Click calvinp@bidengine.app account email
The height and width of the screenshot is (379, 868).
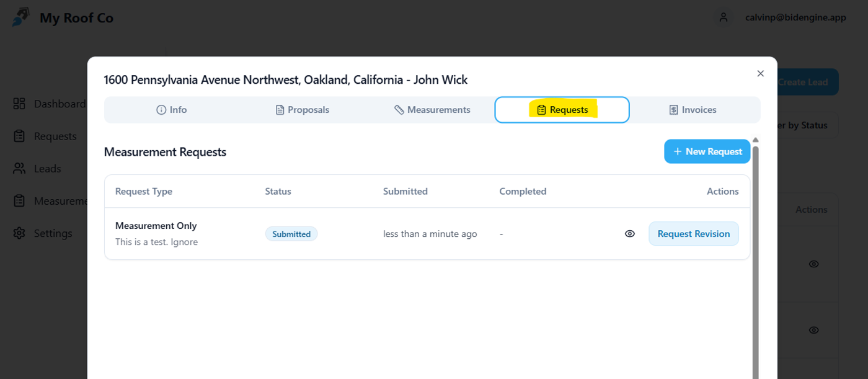(795, 17)
